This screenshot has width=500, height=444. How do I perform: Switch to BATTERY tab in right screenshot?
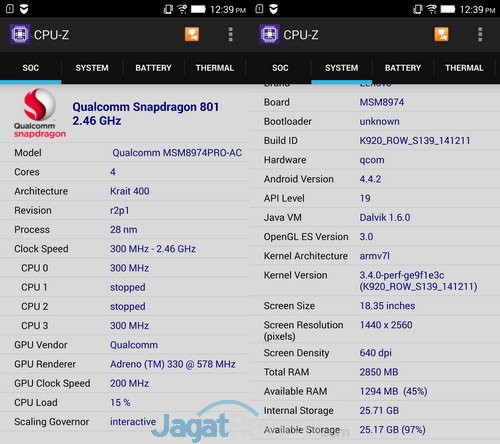click(x=403, y=68)
